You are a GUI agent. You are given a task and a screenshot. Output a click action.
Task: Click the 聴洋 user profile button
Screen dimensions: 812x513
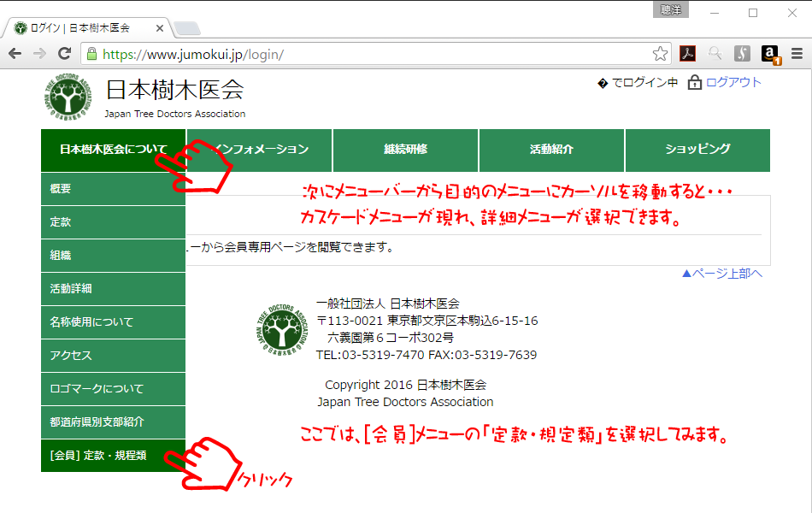[x=671, y=10]
